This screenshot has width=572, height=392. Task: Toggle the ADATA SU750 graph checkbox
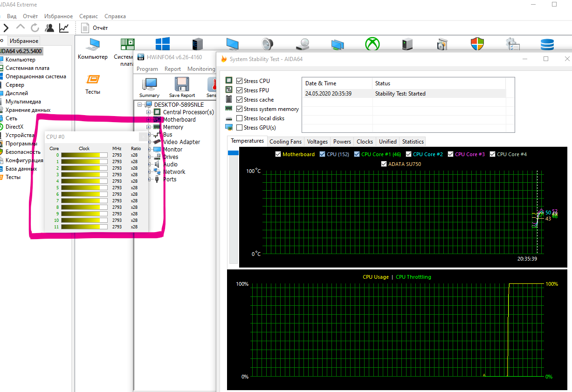[x=384, y=164]
